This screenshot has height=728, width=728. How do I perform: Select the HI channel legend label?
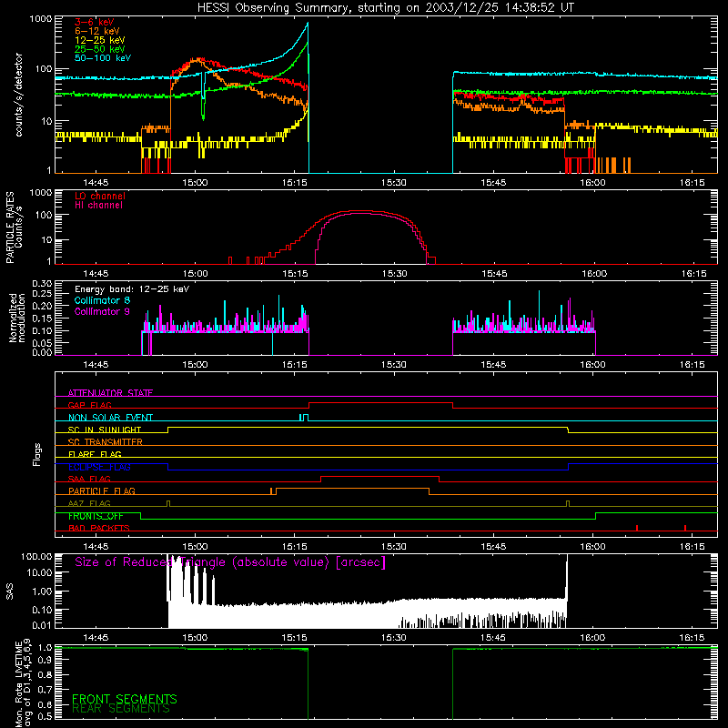click(98, 206)
